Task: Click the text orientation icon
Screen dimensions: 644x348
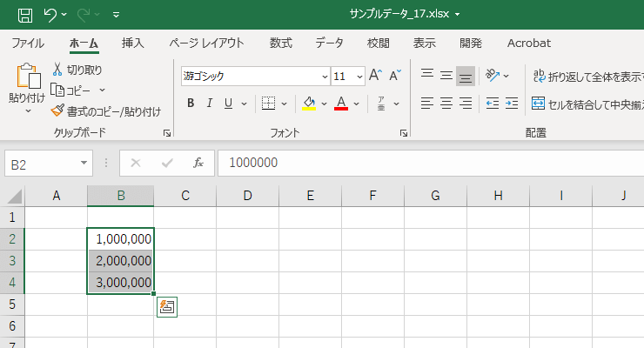Action: (x=492, y=75)
